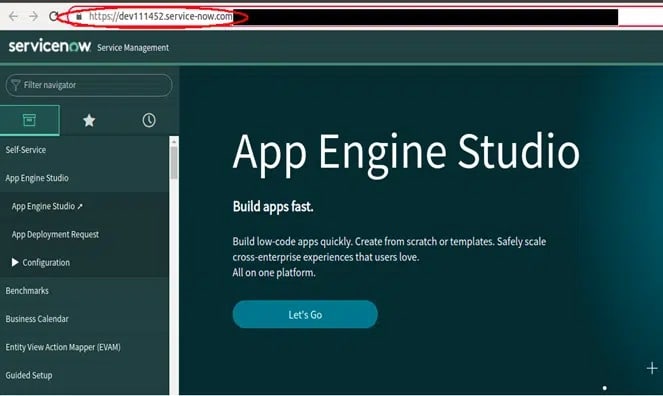Image resolution: width=663 pixels, height=396 pixels.
Task: Click the carousel dot indicator
Action: [x=605, y=388]
